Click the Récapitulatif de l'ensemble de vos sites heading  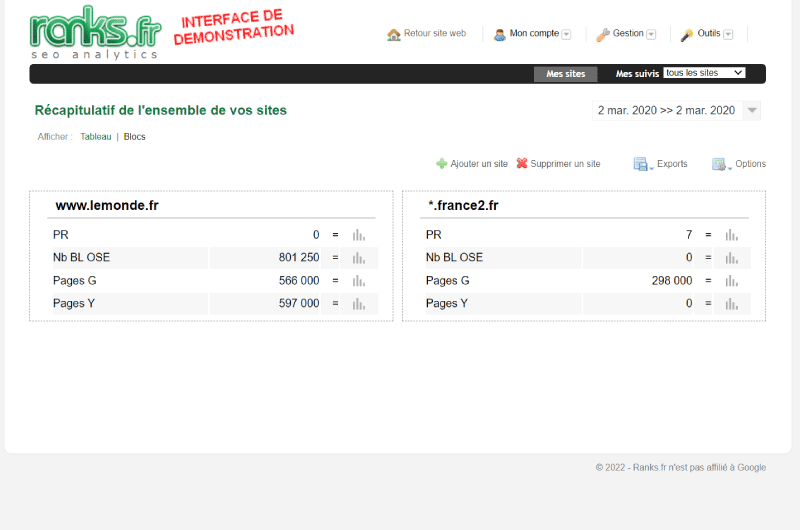tap(161, 110)
